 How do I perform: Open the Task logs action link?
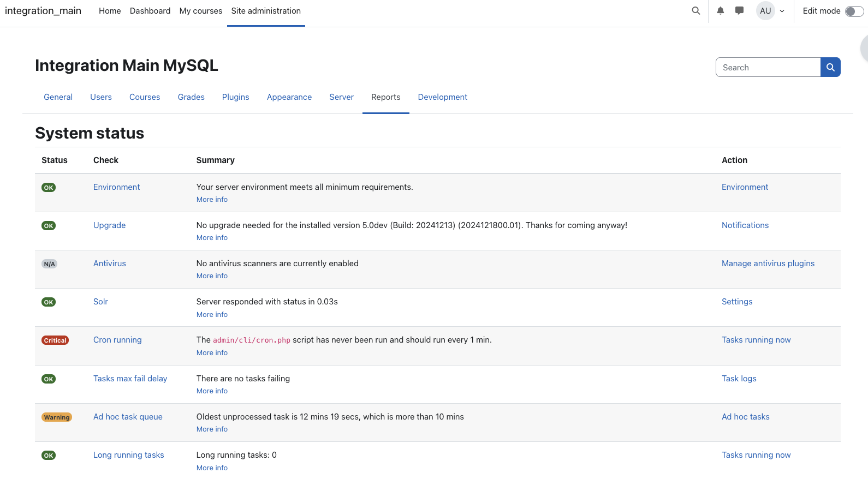[739, 379]
